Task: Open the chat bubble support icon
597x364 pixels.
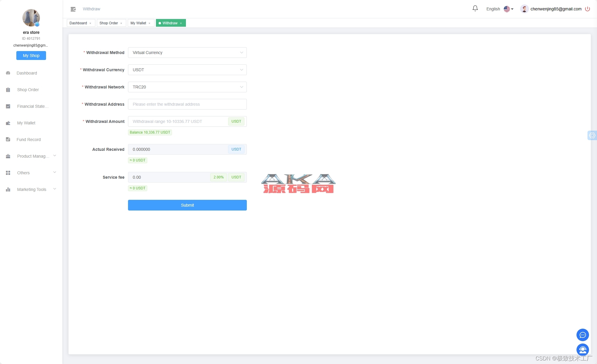Action: pos(582,335)
